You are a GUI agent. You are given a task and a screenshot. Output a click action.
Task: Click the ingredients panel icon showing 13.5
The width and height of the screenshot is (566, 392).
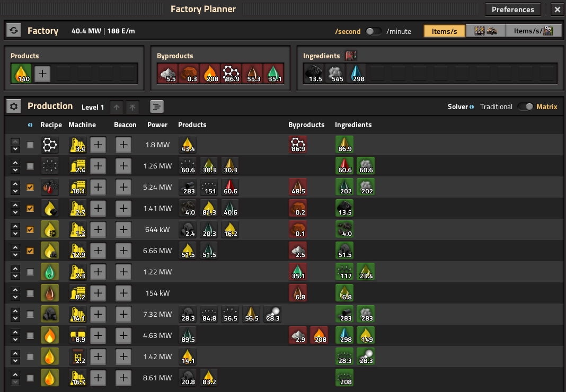[314, 74]
